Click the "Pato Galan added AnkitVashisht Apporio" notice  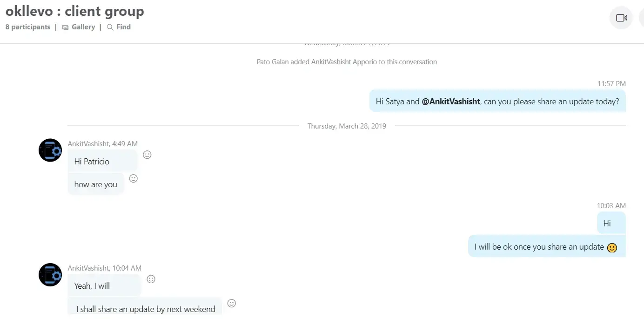click(347, 61)
